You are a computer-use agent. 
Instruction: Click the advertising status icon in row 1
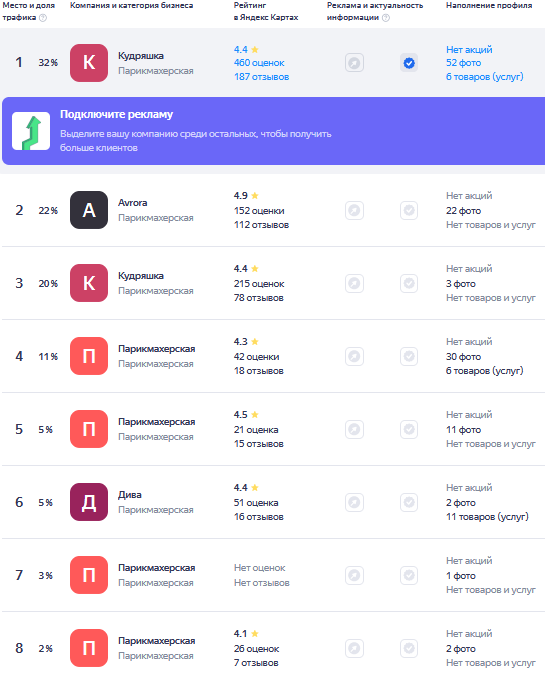(354, 63)
